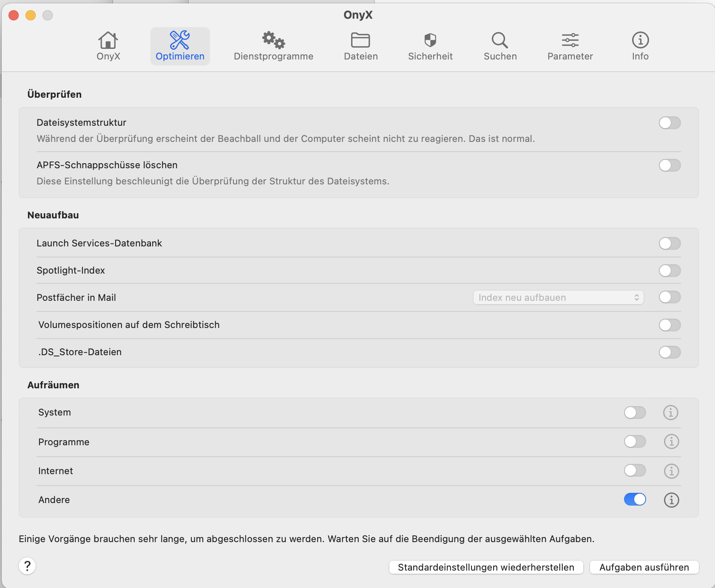
Task: Click the 'Postfächer in Mail' label
Action: click(76, 298)
